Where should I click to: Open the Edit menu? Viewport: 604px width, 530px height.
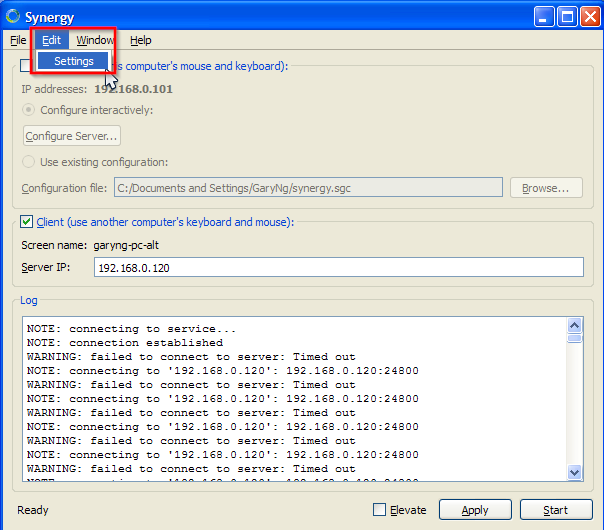[x=52, y=40]
